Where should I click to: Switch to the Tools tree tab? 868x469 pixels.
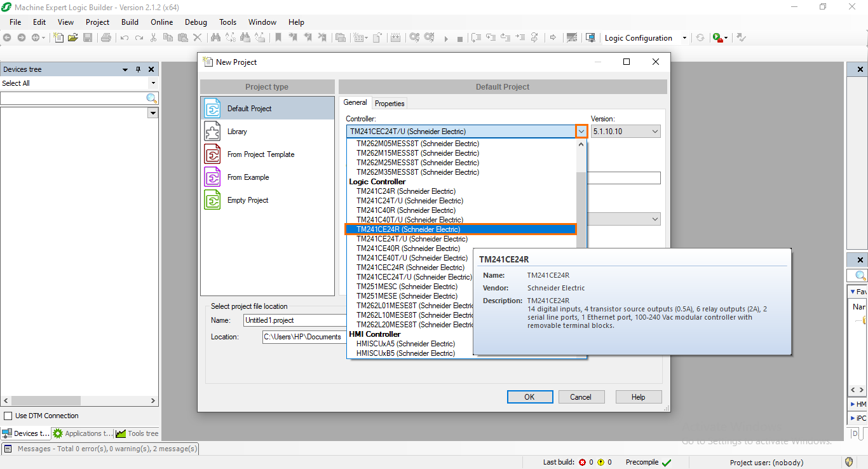coord(137,433)
